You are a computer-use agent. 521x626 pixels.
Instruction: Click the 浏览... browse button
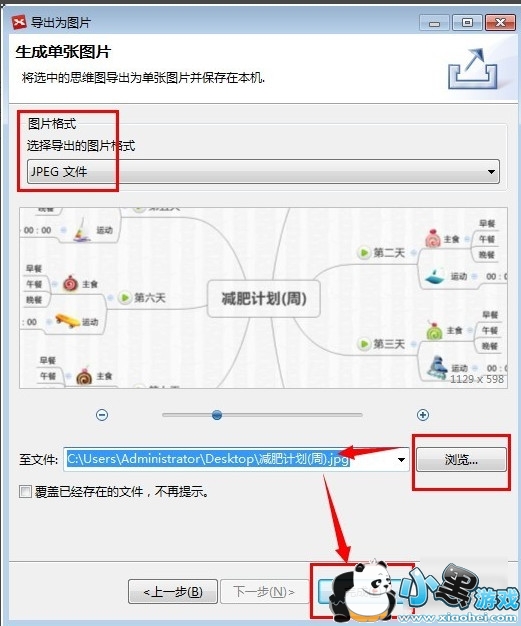pos(461,460)
